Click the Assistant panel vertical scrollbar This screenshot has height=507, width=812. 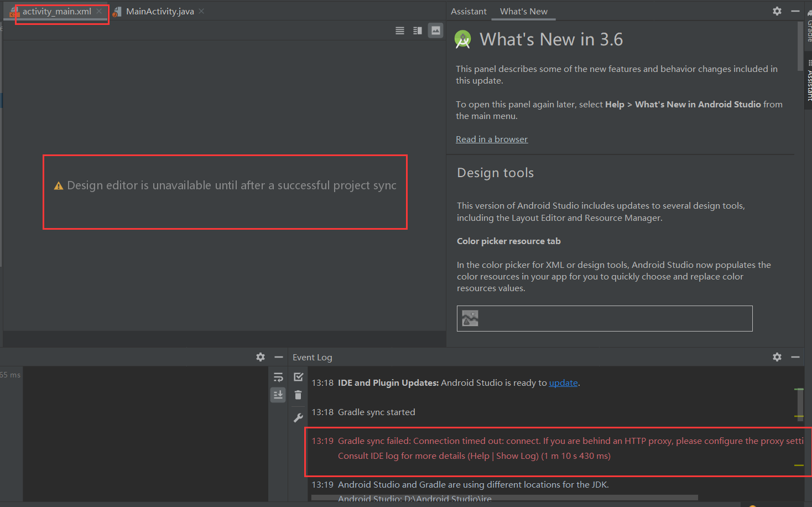pyautogui.click(x=800, y=46)
